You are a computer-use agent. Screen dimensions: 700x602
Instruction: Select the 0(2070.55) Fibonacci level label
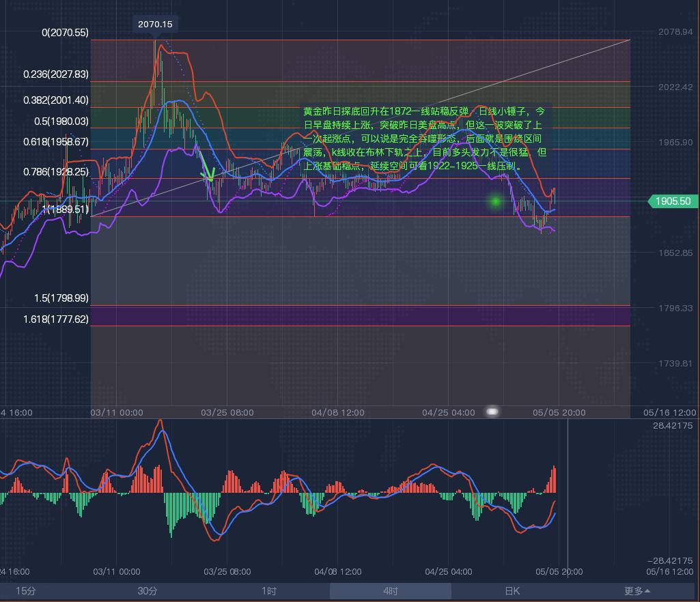pos(65,32)
